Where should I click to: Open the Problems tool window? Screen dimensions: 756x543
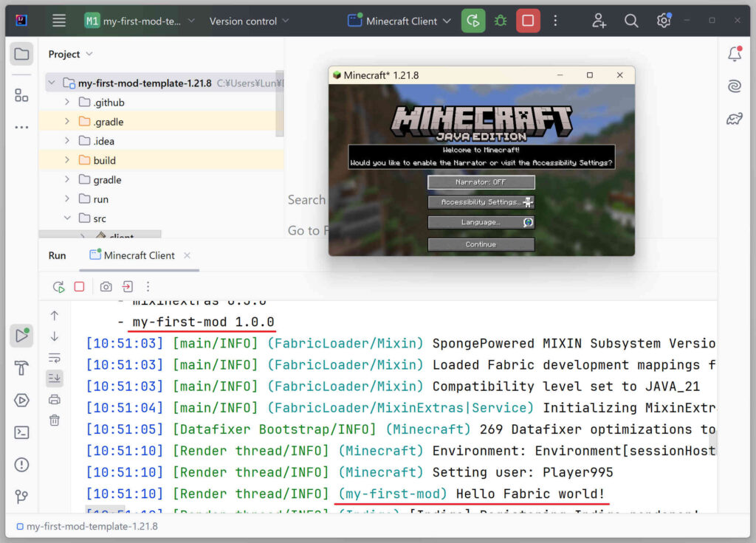pos(21,465)
